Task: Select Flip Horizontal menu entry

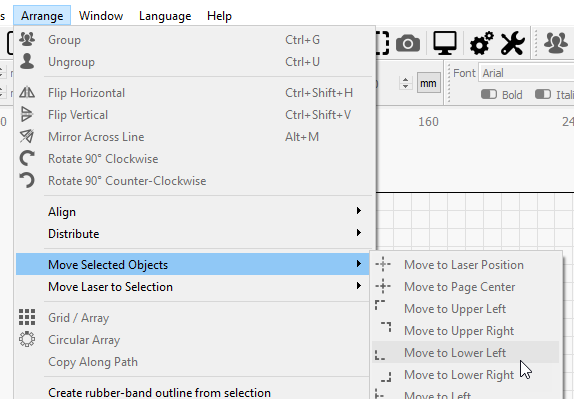Action: point(195,93)
